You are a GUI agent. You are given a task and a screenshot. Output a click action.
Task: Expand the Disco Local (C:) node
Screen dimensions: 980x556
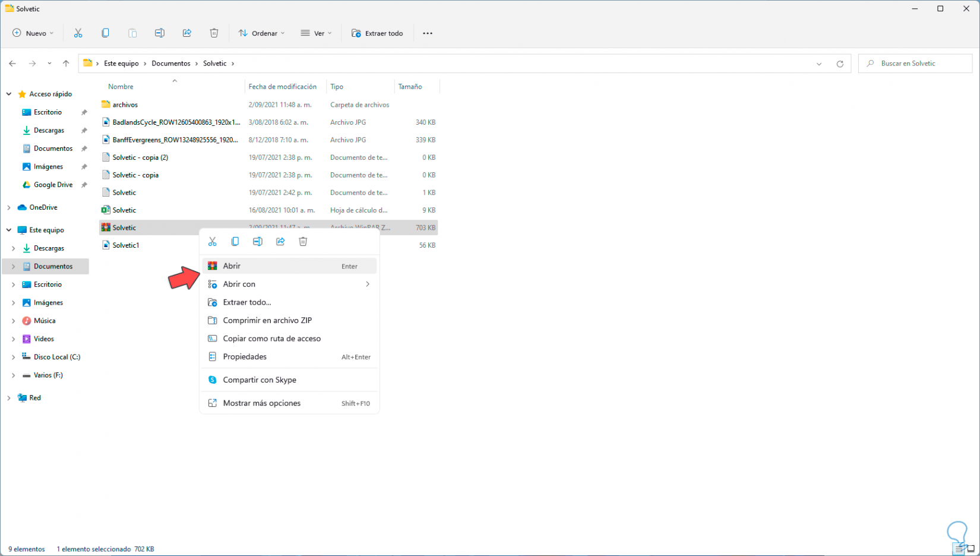click(x=13, y=357)
